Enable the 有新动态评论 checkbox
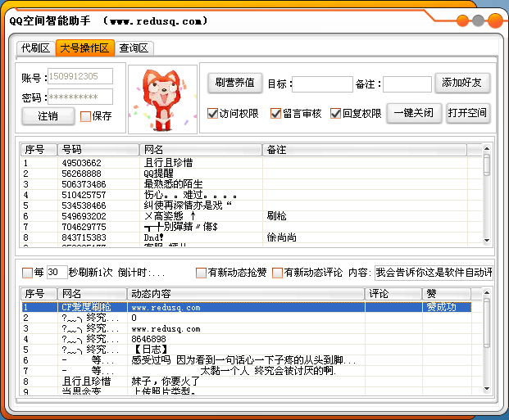 pos(277,273)
